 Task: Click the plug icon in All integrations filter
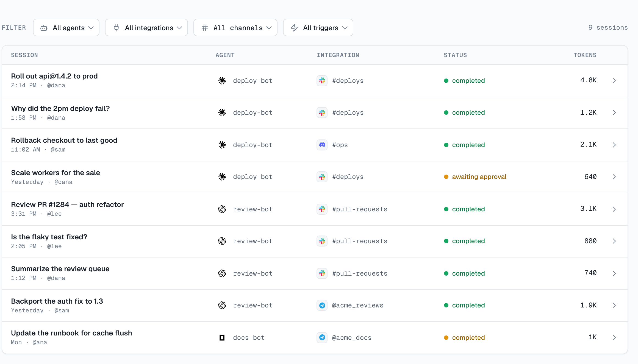[116, 28]
